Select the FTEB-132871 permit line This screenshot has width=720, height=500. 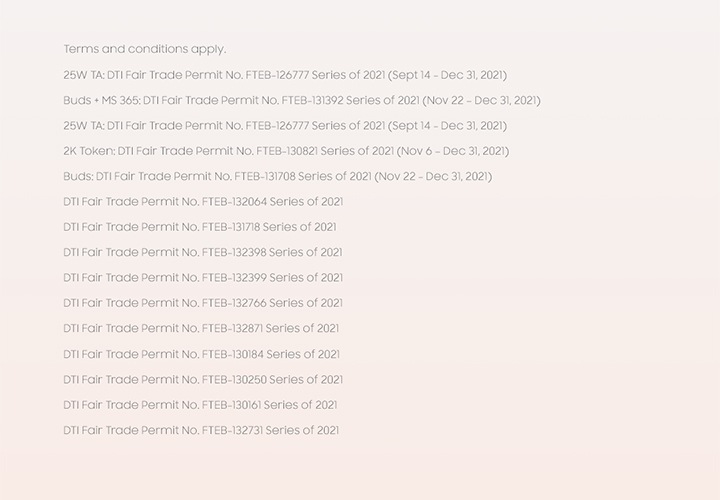point(201,328)
